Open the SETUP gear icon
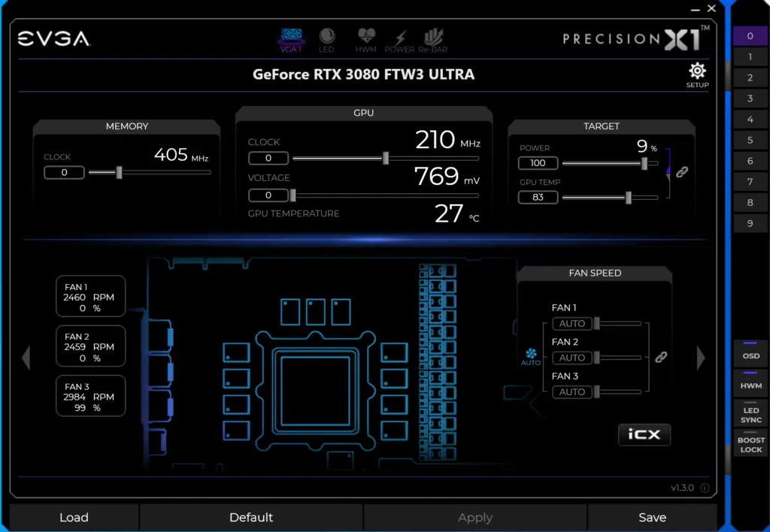Image resolution: width=770 pixels, height=532 pixels. pyautogui.click(x=696, y=70)
